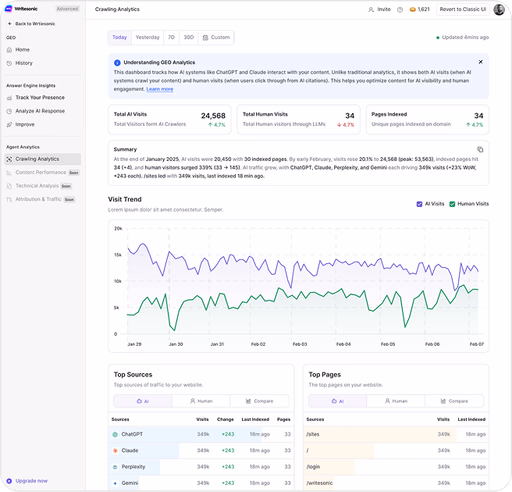Open the user profile avatar

499,9
